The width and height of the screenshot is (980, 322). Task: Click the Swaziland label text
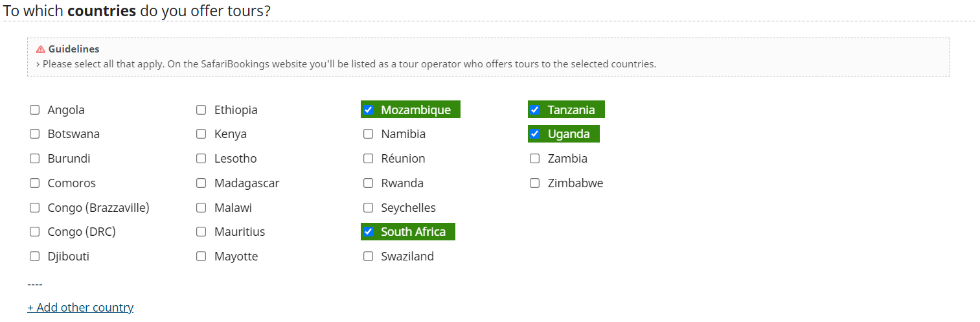tap(407, 257)
